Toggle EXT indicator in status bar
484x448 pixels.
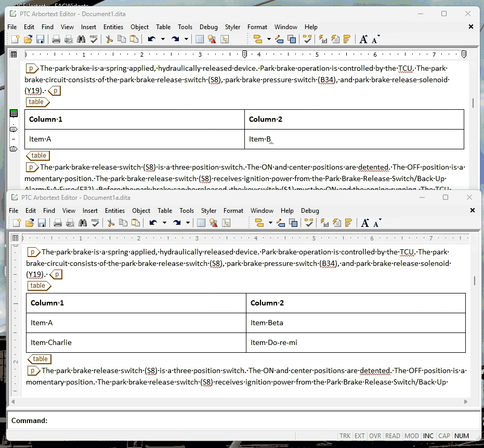click(x=360, y=436)
